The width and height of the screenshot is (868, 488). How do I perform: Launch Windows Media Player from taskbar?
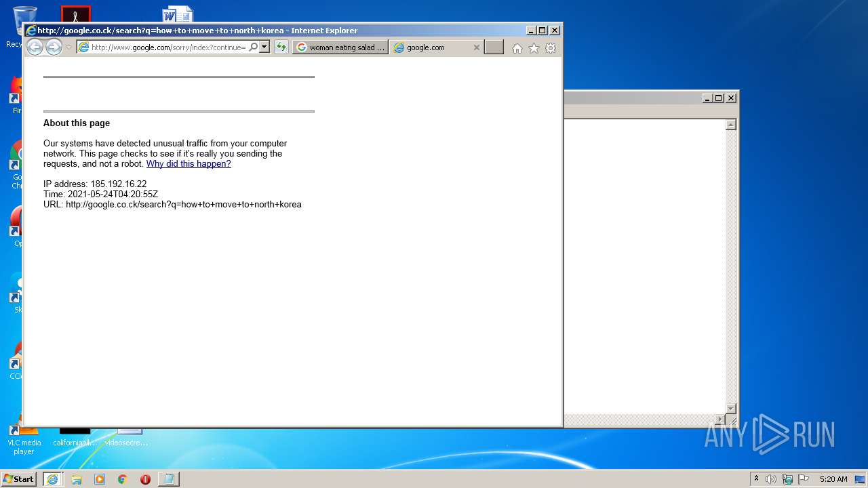point(100,479)
